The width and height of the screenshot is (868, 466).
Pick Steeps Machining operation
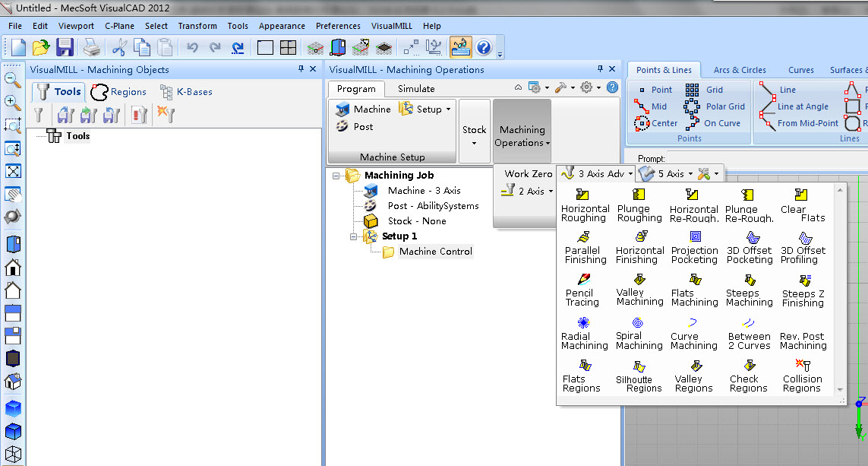(x=749, y=290)
